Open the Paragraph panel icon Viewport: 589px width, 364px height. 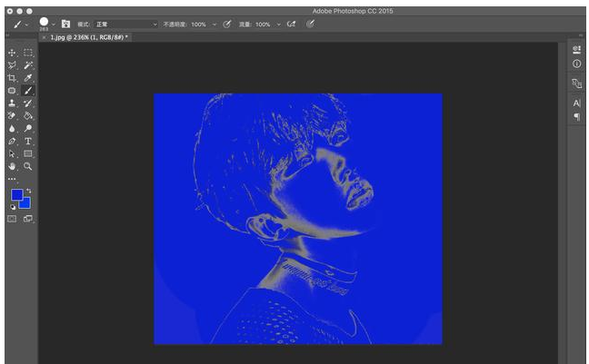(x=576, y=117)
